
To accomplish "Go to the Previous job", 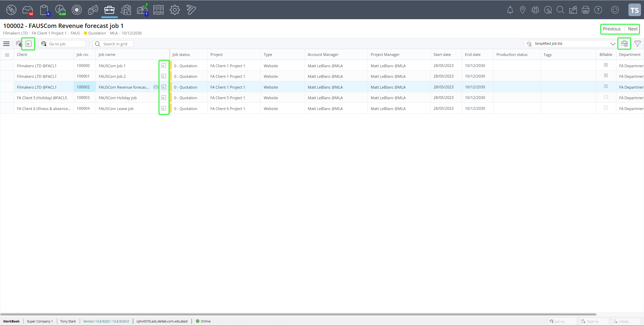I will coord(612,29).
